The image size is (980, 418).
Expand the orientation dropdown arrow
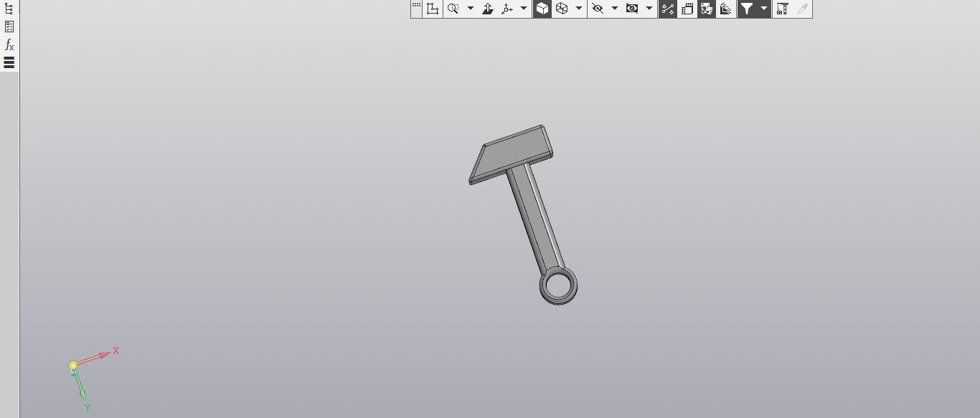pyautogui.click(x=524, y=9)
